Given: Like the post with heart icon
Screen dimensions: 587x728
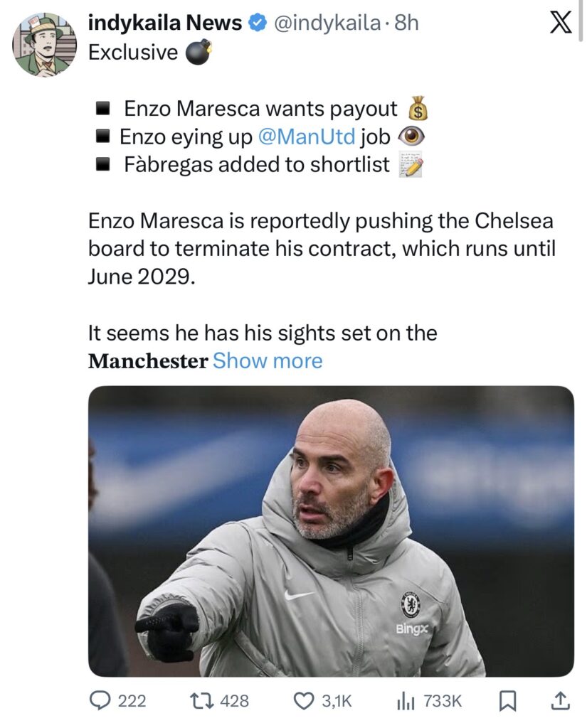Looking at the screenshot, I should pos(304,701).
